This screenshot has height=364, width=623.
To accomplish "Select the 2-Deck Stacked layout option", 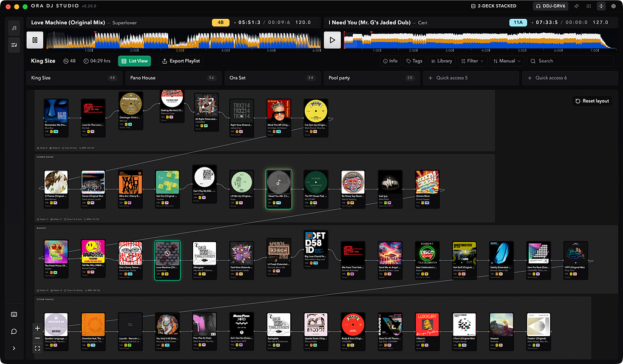I will pyautogui.click(x=494, y=6).
